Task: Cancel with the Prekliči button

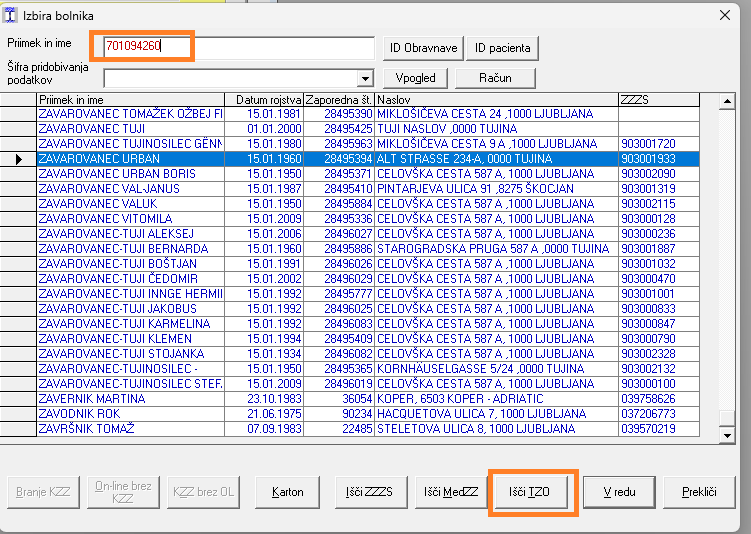Action: coord(699,492)
